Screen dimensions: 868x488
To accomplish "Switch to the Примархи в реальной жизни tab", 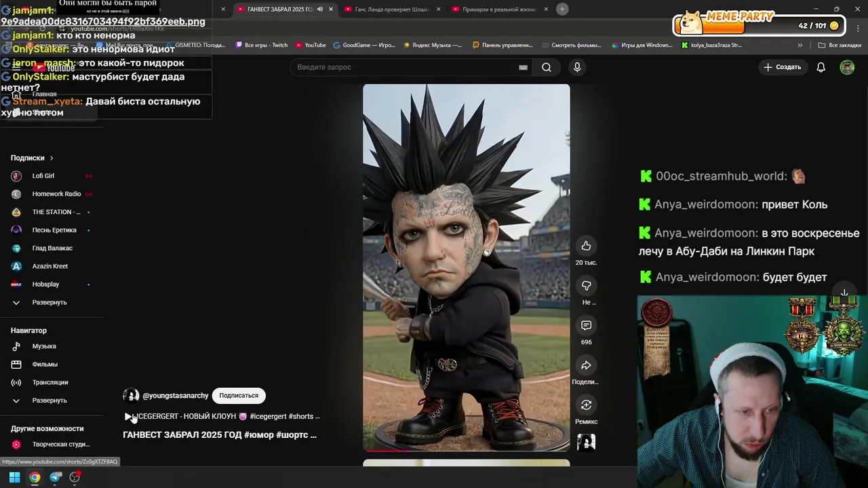I will (499, 9).
